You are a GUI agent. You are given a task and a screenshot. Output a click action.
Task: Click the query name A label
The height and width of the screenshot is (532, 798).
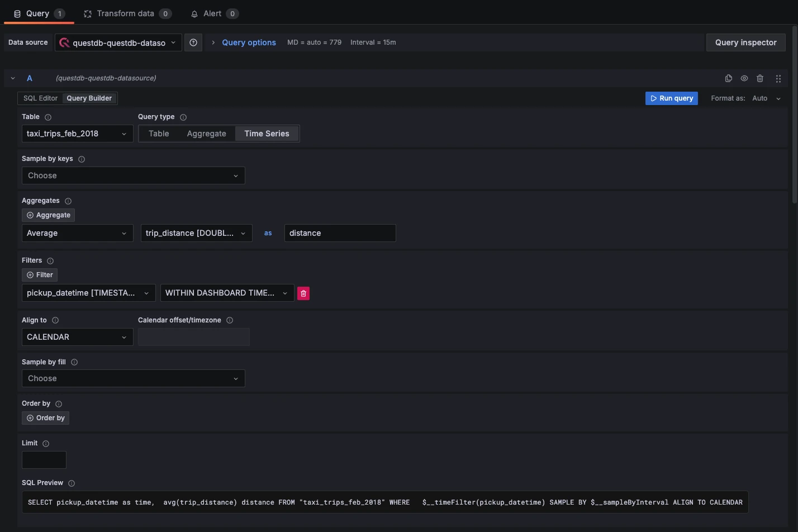click(x=30, y=78)
